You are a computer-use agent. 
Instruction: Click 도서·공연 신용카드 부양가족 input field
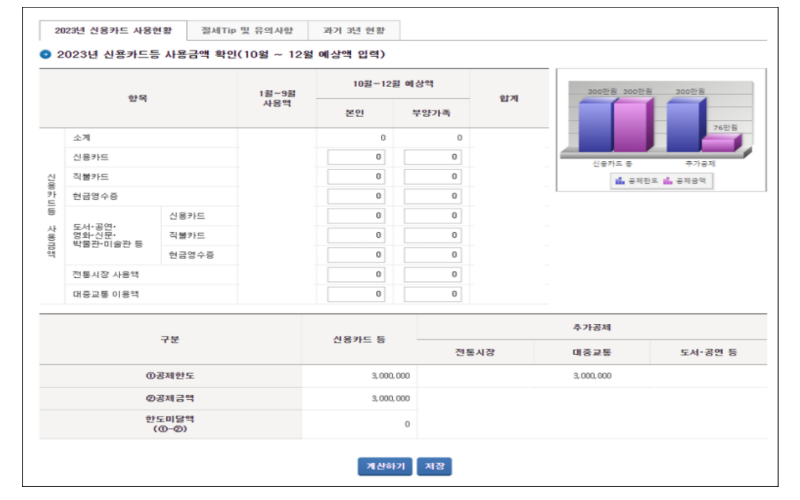433,216
